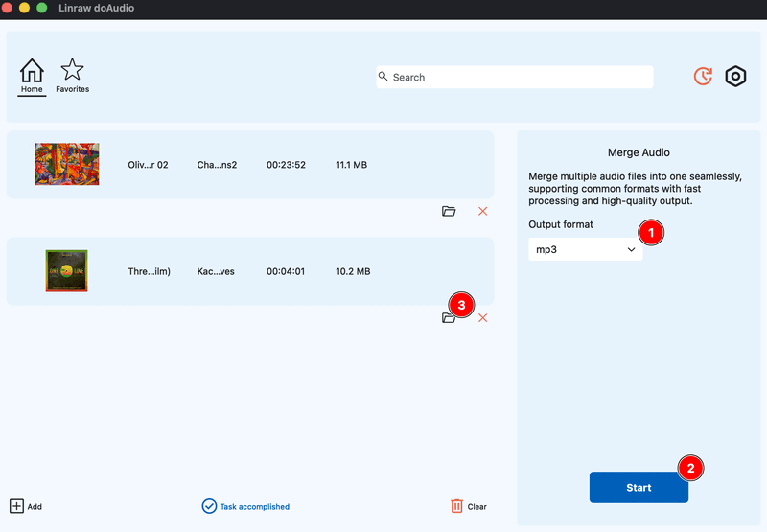Click the Home house icon
Image resolution: width=767 pixels, height=532 pixels.
(32, 71)
